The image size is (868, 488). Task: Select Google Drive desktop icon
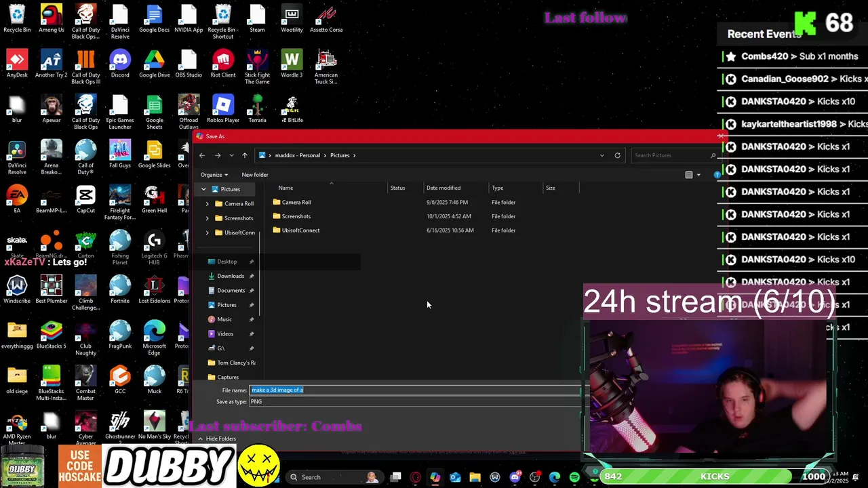[154, 64]
